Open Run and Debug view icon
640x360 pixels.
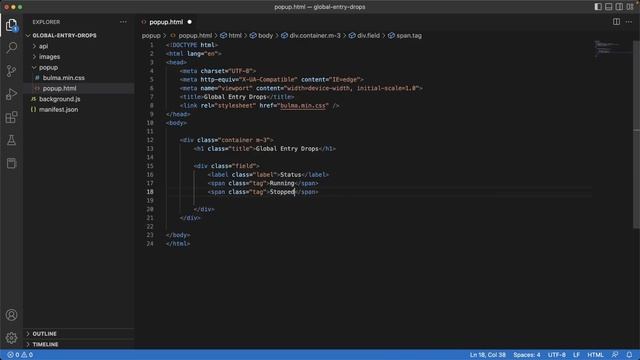click(11, 94)
